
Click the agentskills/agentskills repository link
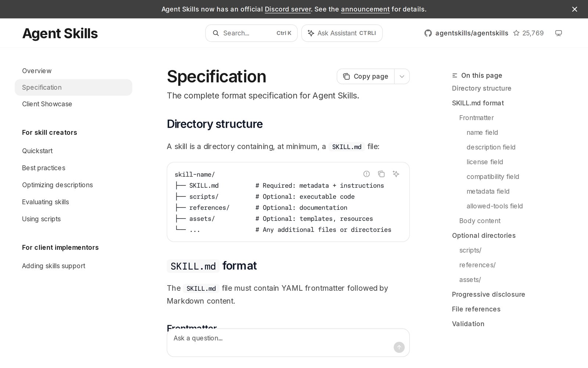(x=472, y=33)
